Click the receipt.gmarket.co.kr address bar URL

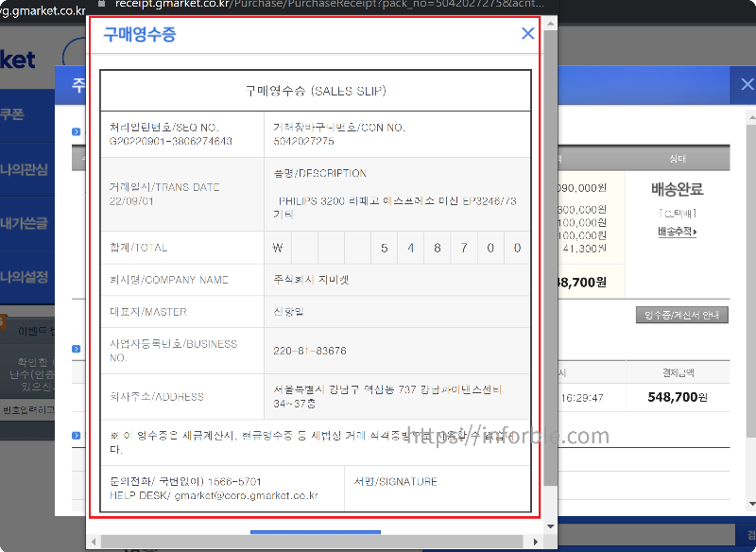[x=330, y=5]
